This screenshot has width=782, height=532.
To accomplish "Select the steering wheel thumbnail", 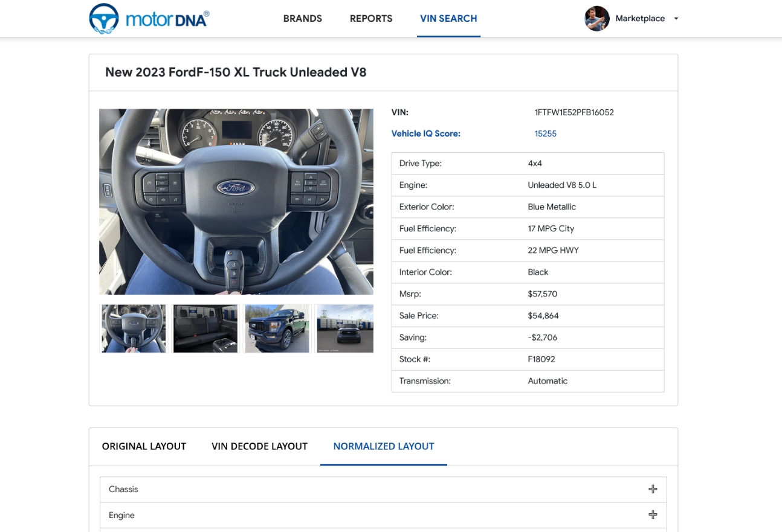I will tap(133, 328).
